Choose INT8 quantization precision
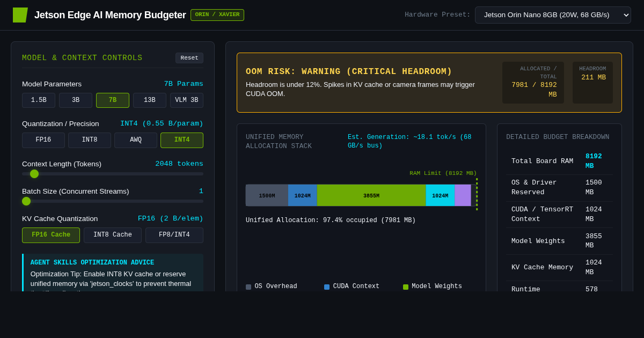644x338 pixels. click(x=90, y=140)
